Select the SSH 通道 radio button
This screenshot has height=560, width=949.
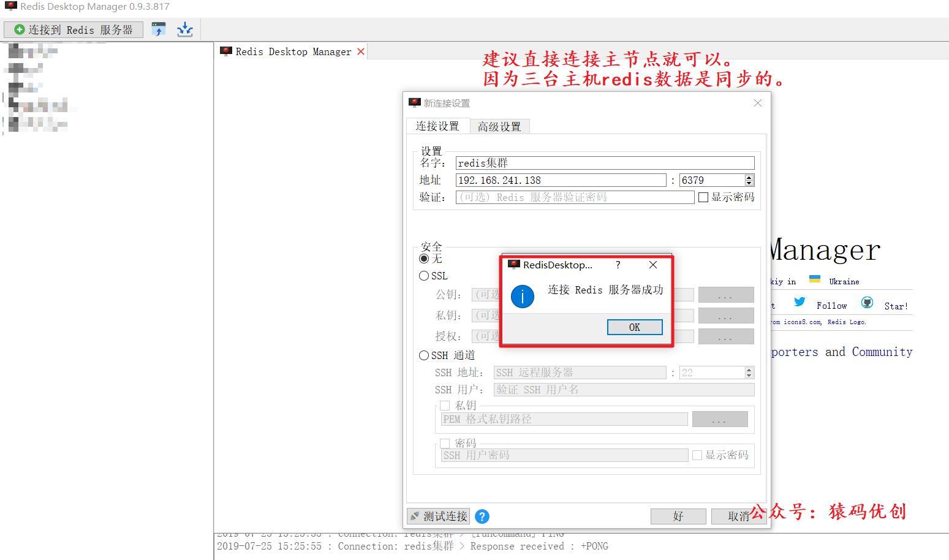(424, 355)
